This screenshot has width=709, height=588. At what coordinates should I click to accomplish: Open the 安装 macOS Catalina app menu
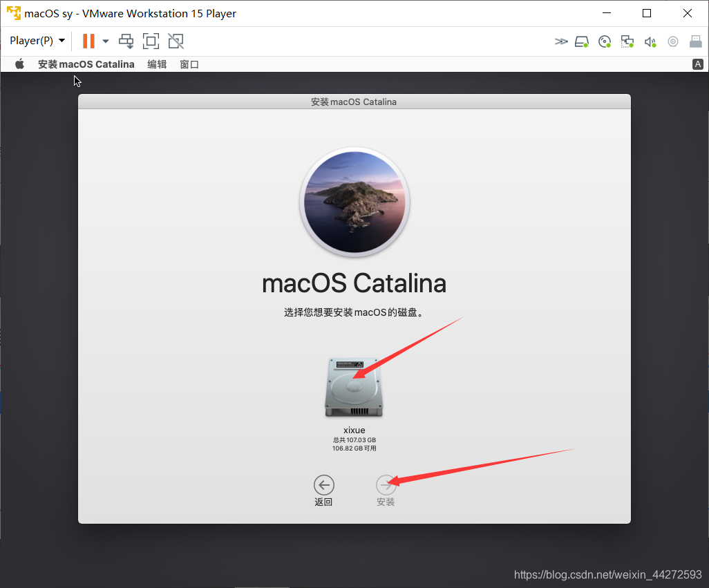tap(86, 64)
